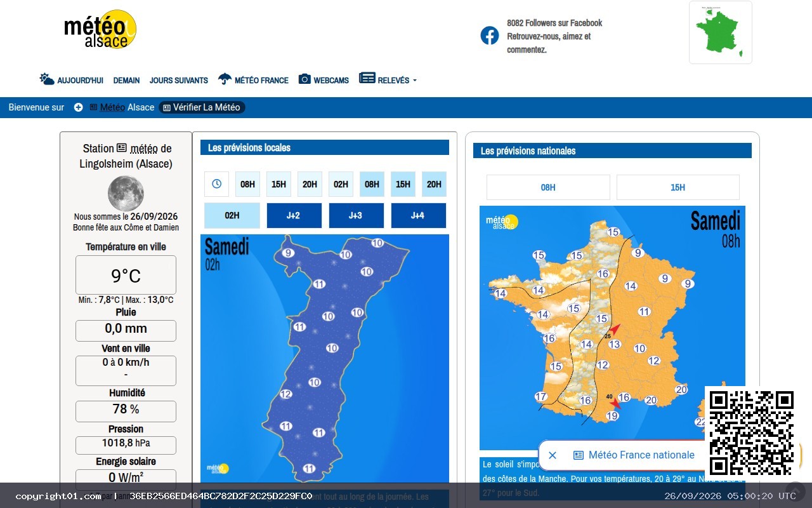Select the pale 08H tab beside the clock
Screen dimensions: 812x508
click(247, 184)
